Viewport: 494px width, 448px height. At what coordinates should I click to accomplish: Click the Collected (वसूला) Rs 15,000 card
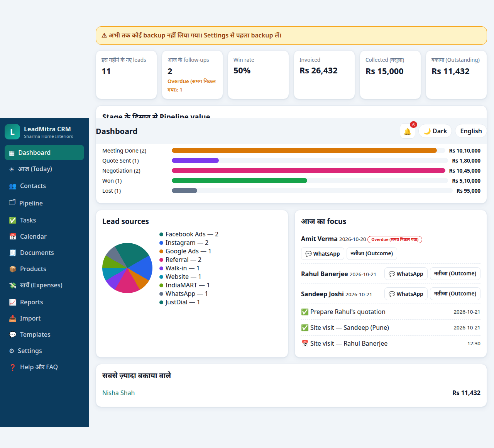390,75
